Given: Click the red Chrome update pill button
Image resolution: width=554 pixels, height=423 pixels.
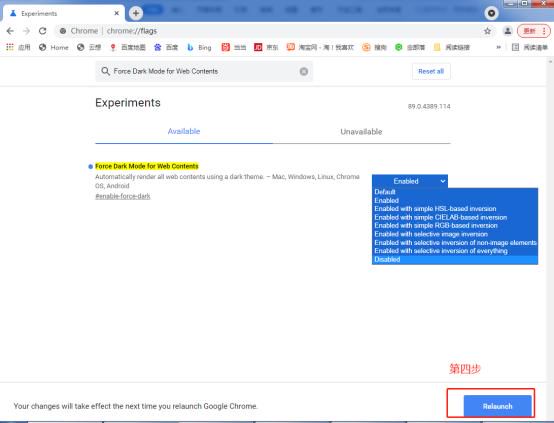Looking at the screenshot, I should 533,31.
